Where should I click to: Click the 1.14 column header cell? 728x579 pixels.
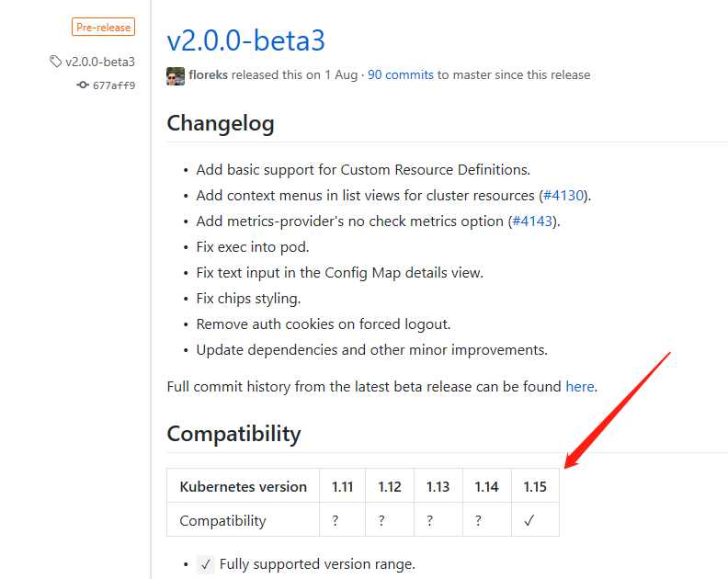(486, 486)
